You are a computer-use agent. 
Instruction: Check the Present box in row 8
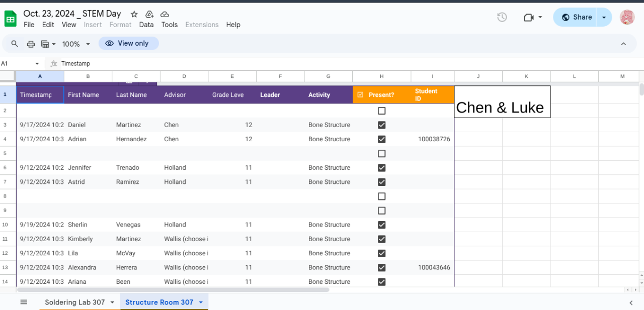[x=381, y=196]
